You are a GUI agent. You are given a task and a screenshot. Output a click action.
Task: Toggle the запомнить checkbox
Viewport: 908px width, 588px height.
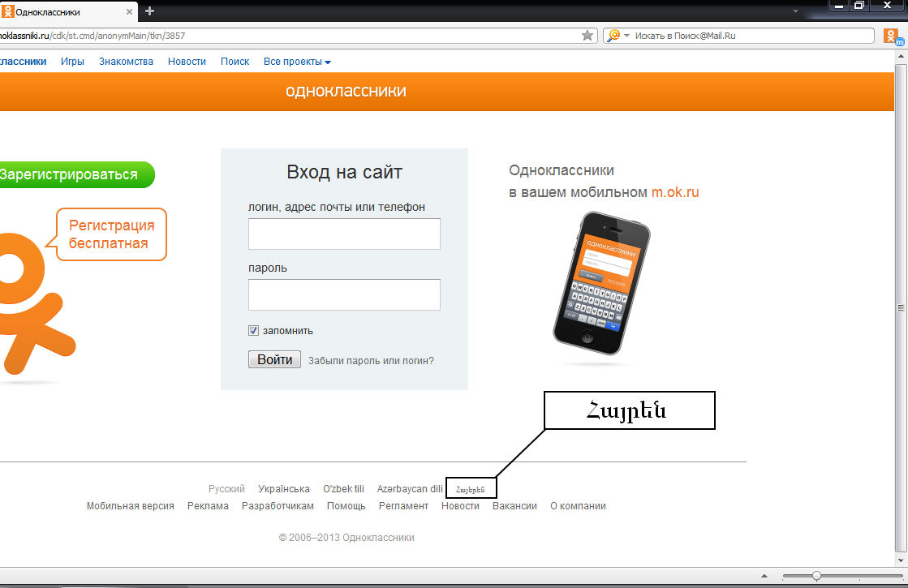point(254,330)
